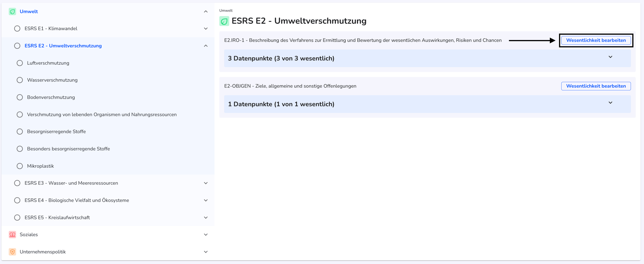
Task: Select the Besorgniserregende Stoffe circle
Action: click(20, 132)
